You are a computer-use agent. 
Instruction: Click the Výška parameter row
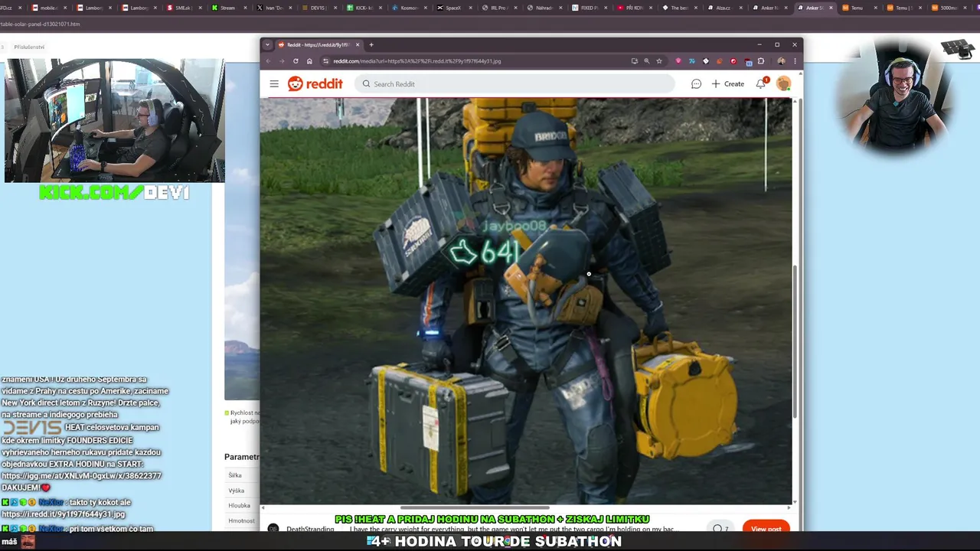click(241, 491)
